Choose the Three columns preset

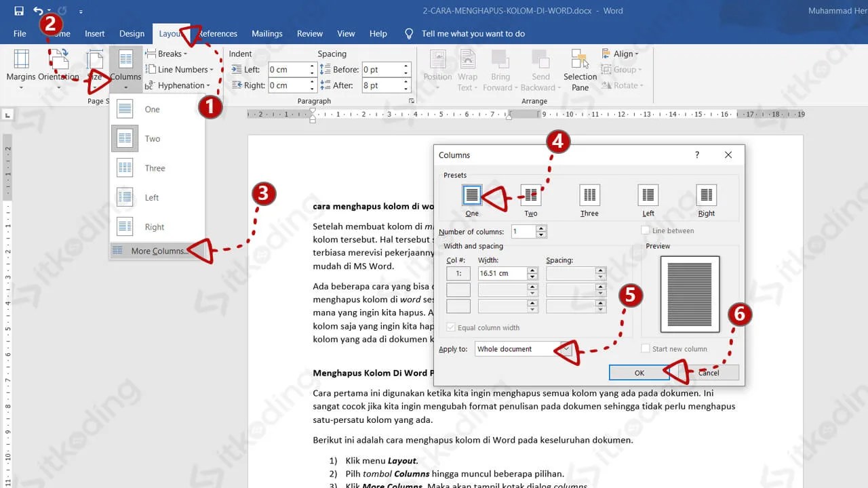click(589, 195)
